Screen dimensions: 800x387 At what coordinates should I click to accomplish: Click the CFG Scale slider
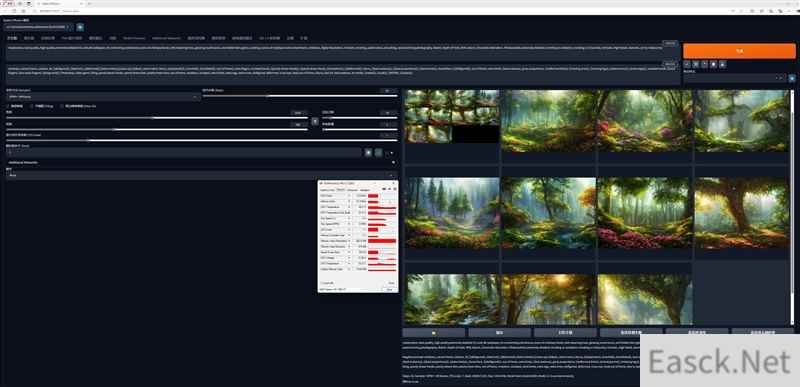[201, 140]
